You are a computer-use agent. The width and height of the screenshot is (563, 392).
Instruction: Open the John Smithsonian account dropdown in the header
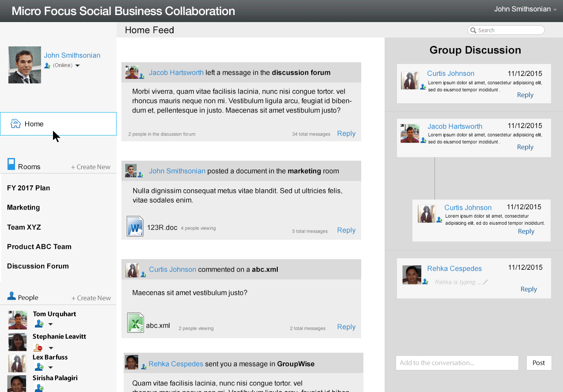(525, 9)
